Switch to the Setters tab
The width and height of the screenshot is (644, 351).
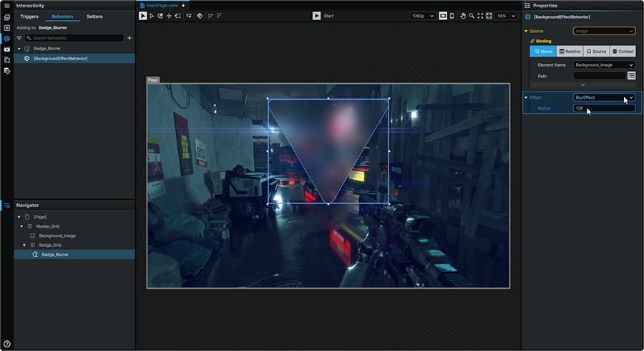point(94,16)
